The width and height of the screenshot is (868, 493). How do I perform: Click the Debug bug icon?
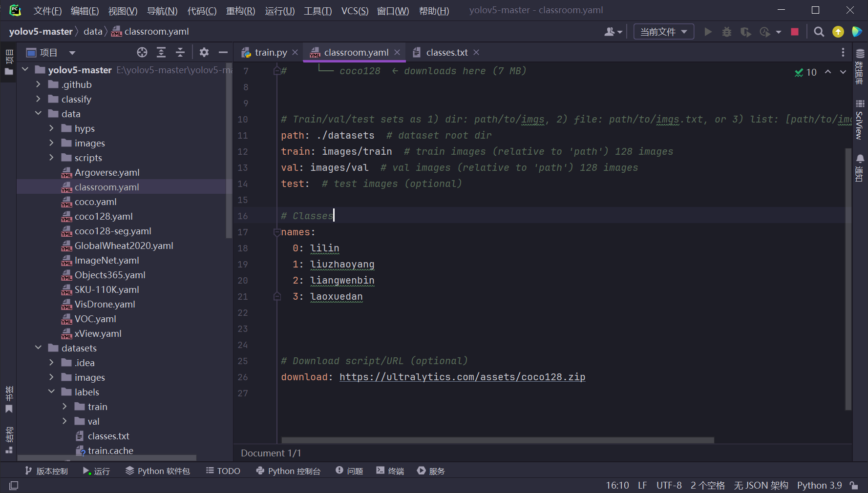coord(727,32)
